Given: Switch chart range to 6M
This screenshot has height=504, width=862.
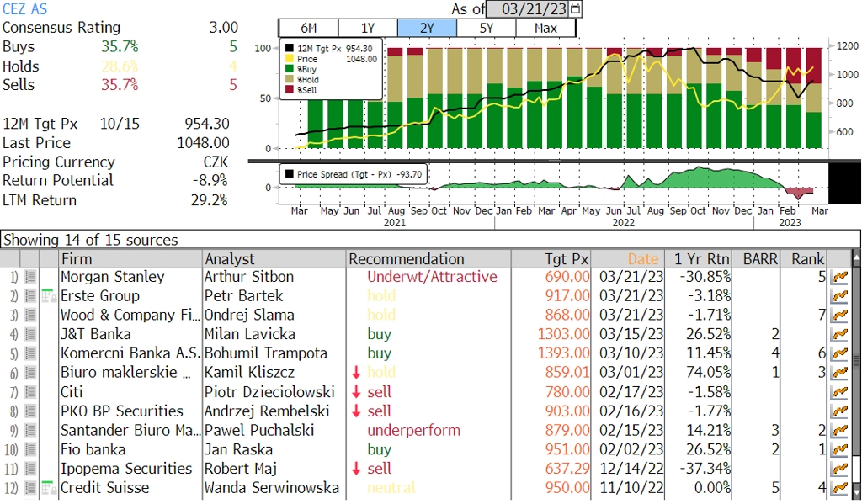Looking at the screenshot, I should [308, 28].
